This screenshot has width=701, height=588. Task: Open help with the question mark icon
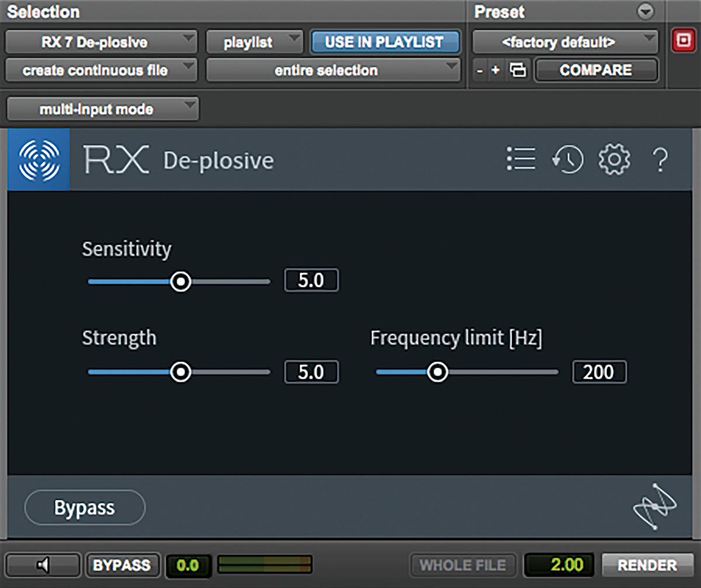click(660, 159)
